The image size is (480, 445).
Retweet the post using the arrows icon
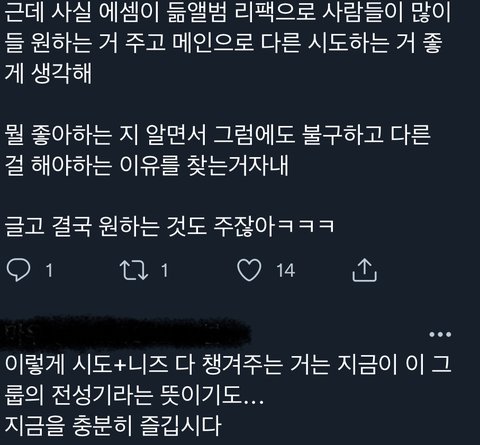pyautogui.click(x=134, y=270)
